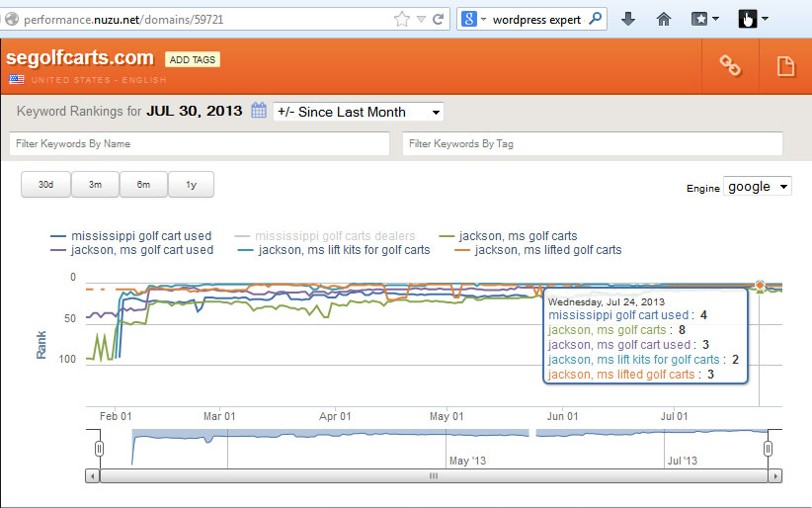Open URL history dropdown arrow

[422, 20]
